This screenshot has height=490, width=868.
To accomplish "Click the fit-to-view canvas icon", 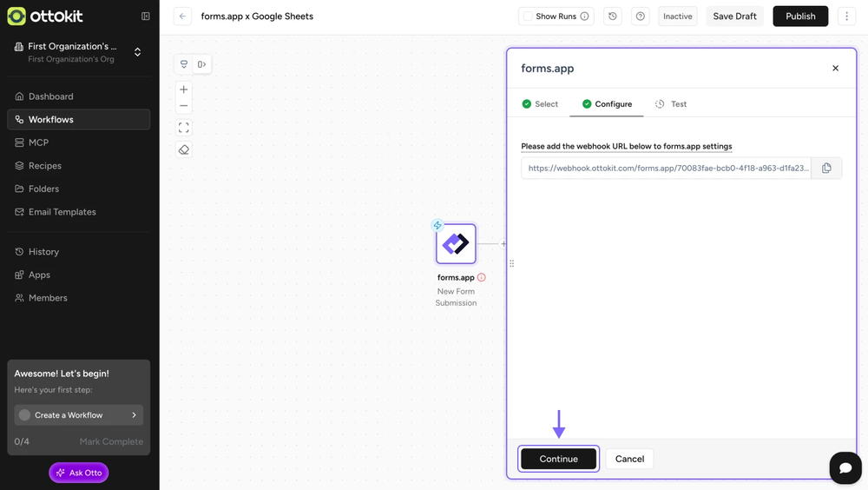I will (x=184, y=128).
